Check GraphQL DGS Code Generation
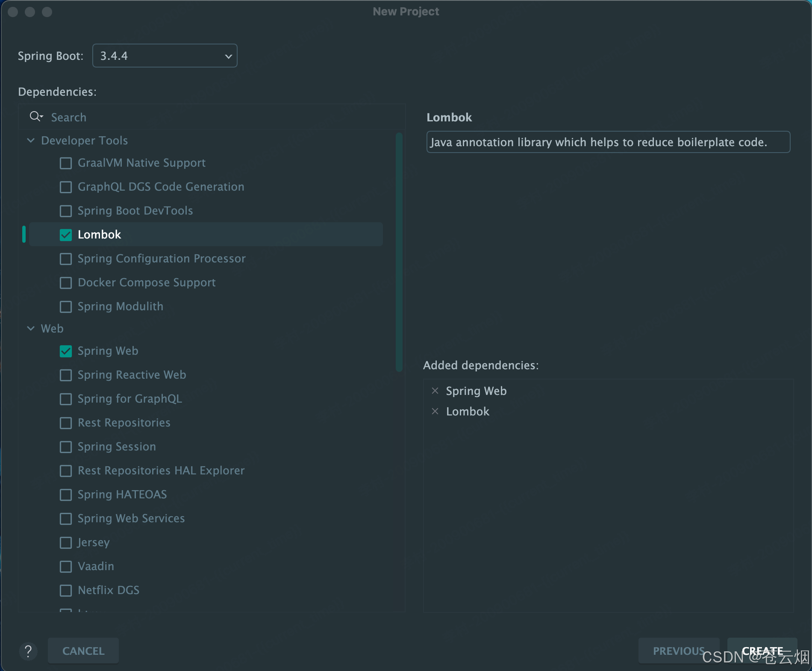The height and width of the screenshot is (671, 812). (x=66, y=187)
